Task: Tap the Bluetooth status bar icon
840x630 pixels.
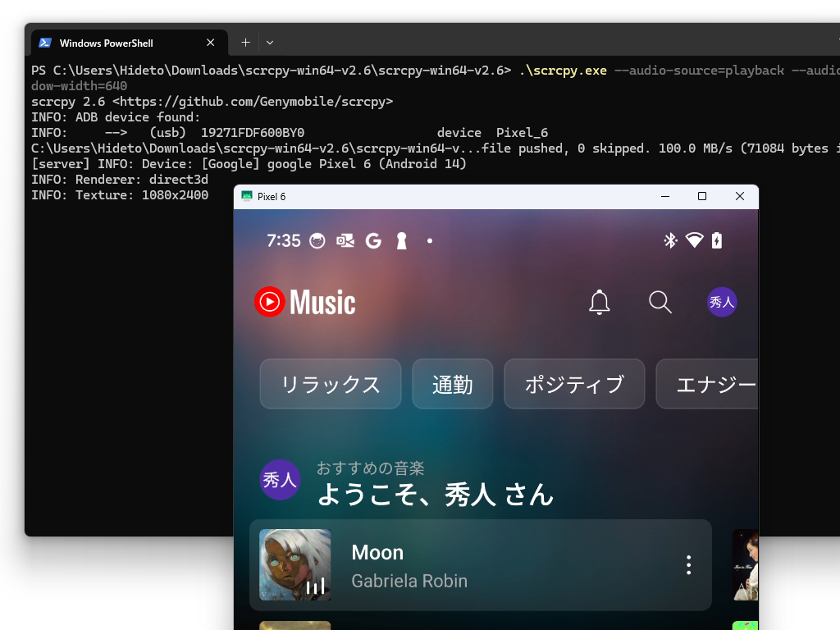Action: [669, 240]
